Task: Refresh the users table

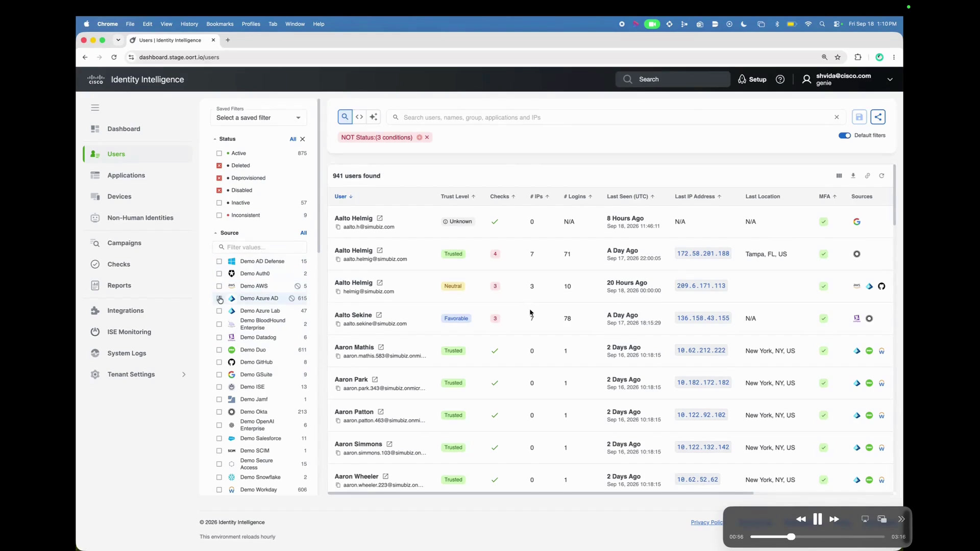Action: pos(881,176)
